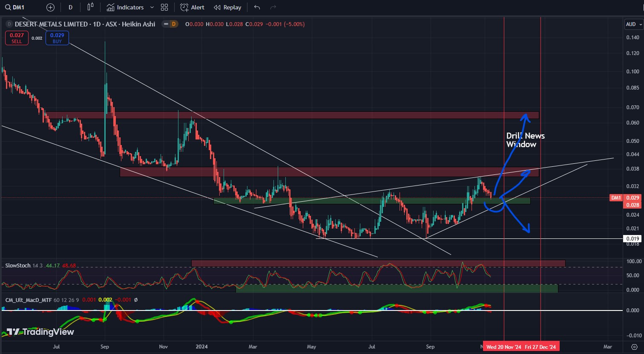Expand the favorite indicators dropdown chevron
Image resolution: width=644 pixels, height=354 pixels.
(152, 7)
